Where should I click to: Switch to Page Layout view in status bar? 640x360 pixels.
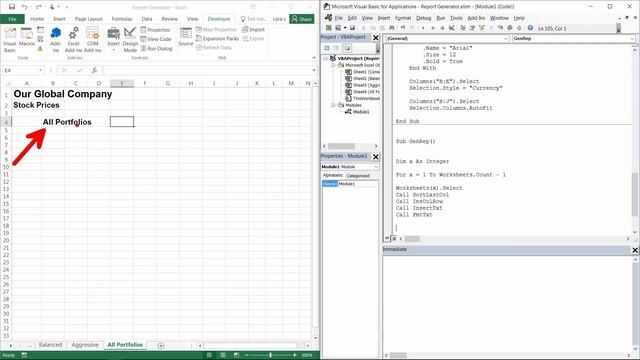click(x=223, y=355)
